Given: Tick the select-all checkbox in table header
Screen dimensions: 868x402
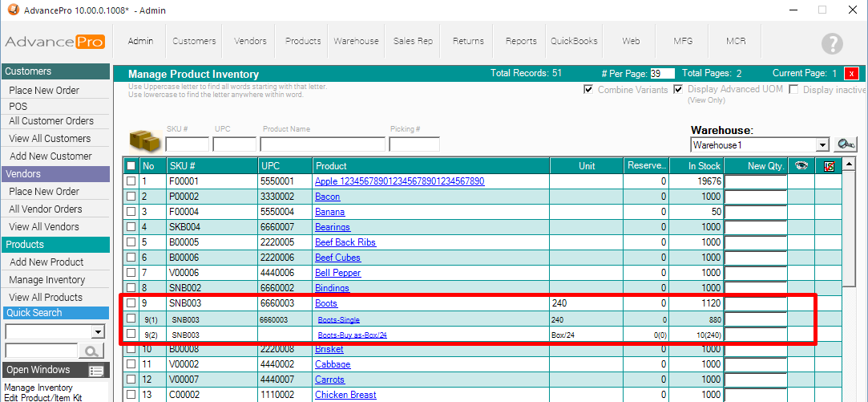Looking at the screenshot, I should (x=131, y=166).
